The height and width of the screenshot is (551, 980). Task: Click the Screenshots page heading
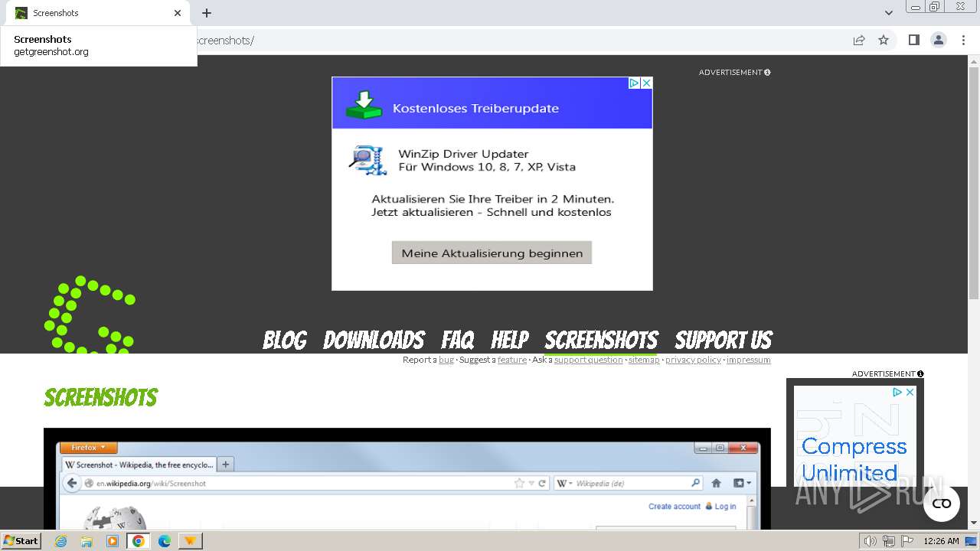click(101, 397)
